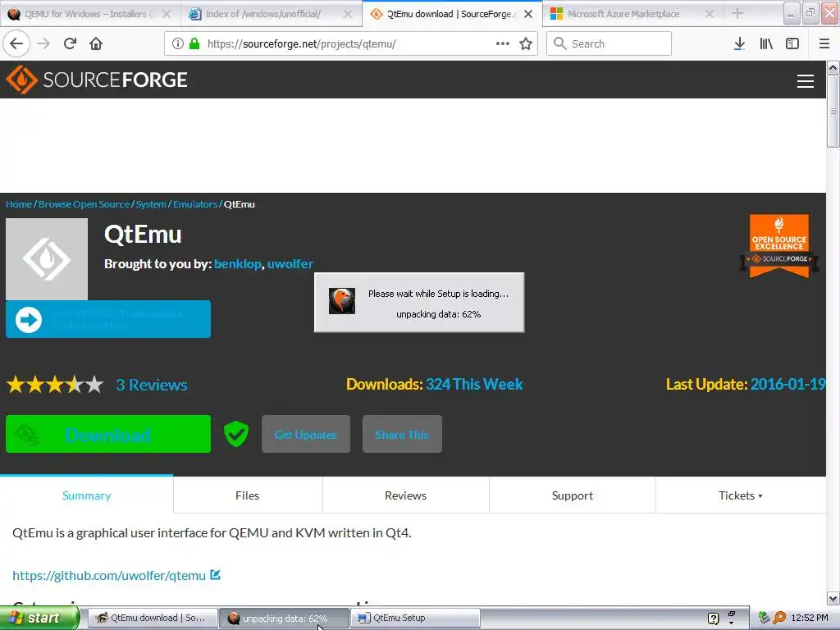The height and width of the screenshot is (630, 840).
Task: Open the Library bookshelf icon
Action: pos(766,43)
